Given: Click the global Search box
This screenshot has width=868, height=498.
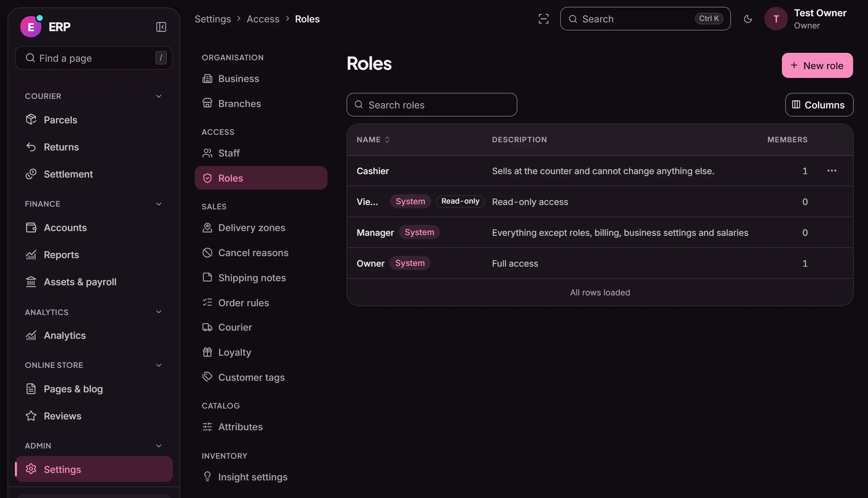Looking at the screenshot, I should click(x=645, y=19).
